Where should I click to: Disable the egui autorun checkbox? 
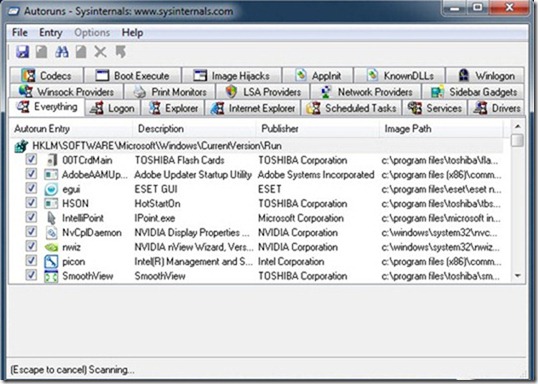click(31, 188)
